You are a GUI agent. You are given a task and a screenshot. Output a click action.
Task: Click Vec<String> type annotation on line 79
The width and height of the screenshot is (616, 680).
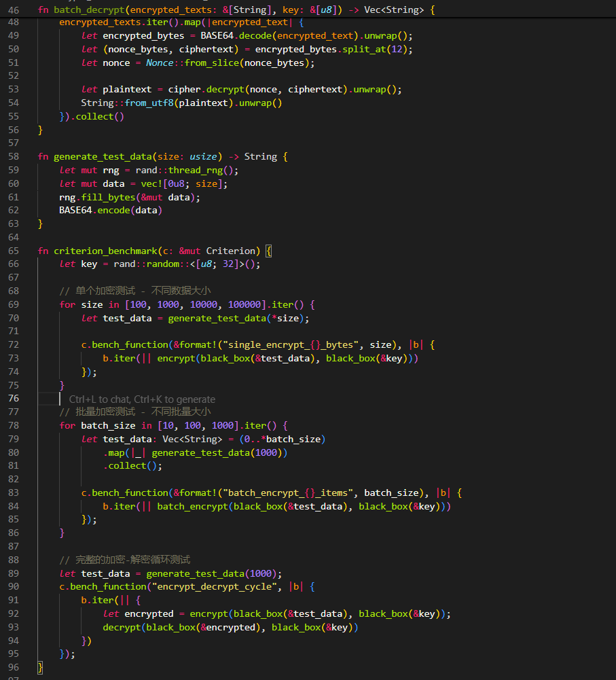[x=192, y=439]
